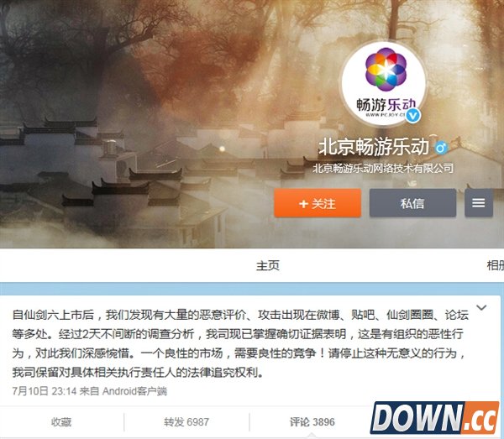Follow the account with +关注 button
The width and height of the screenshot is (504, 439).
(x=318, y=203)
